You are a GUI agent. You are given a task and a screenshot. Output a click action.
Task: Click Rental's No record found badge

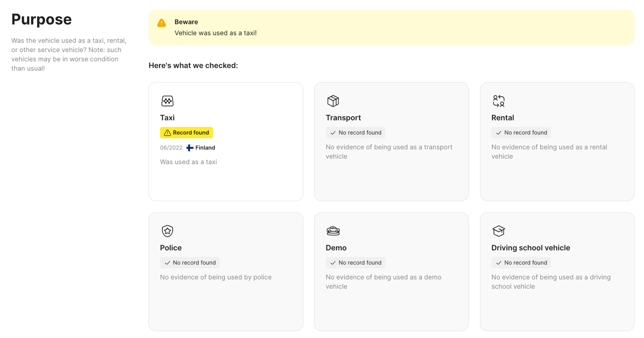tap(521, 132)
